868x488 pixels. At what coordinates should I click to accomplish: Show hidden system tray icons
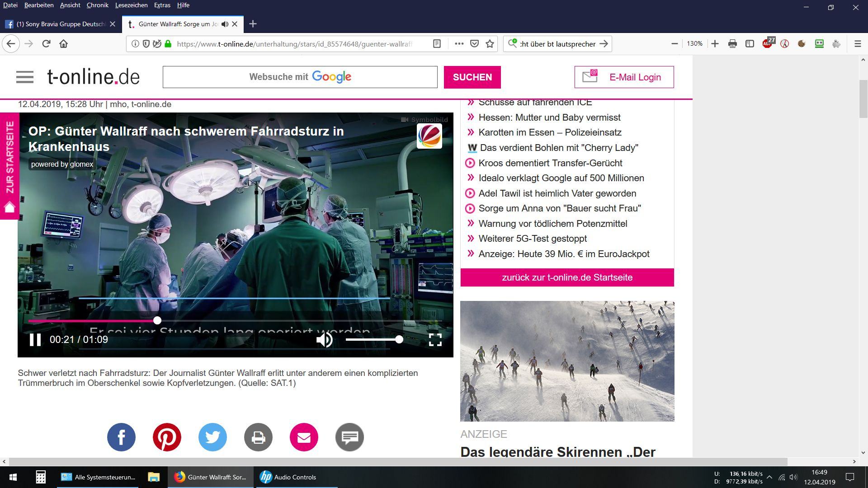pos(769,477)
